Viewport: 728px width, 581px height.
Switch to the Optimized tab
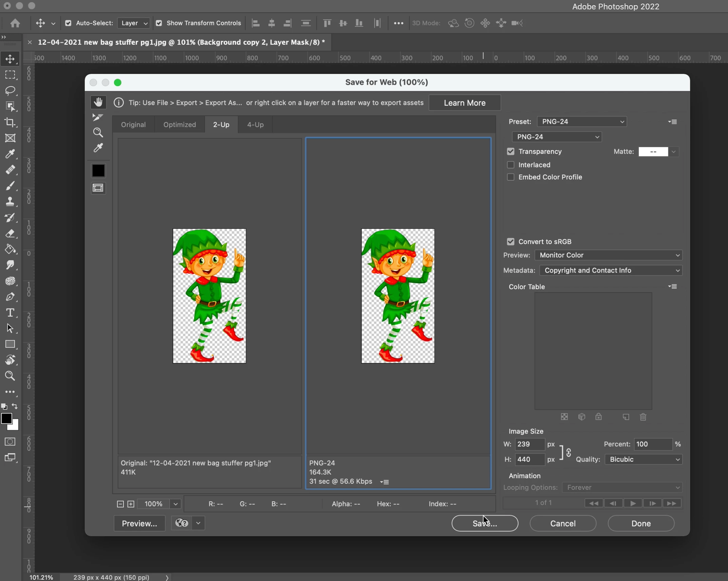179,124
